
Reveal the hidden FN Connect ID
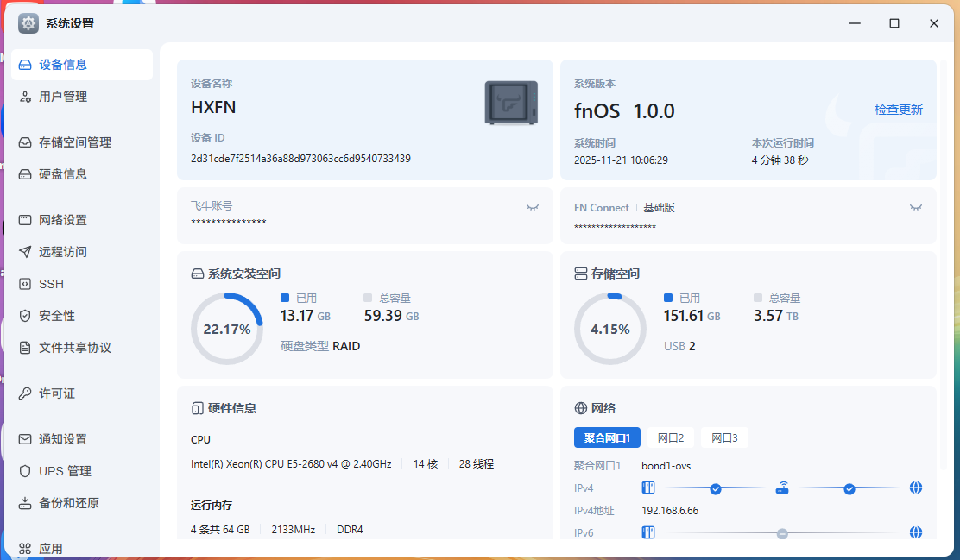click(916, 207)
